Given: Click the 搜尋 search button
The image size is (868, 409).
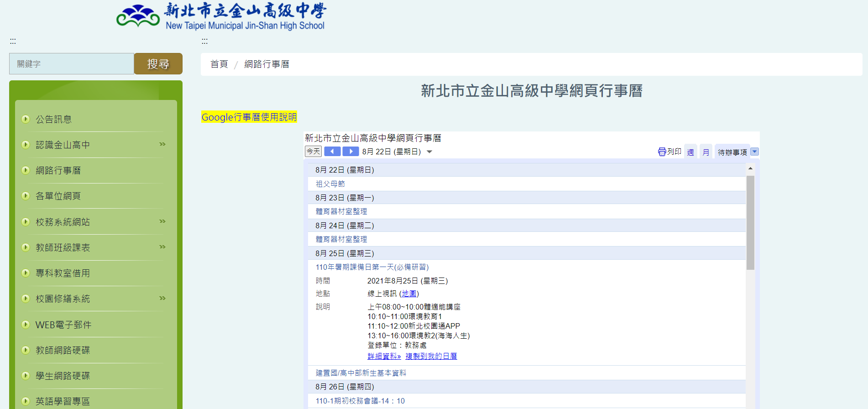Looking at the screenshot, I should [158, 63].
